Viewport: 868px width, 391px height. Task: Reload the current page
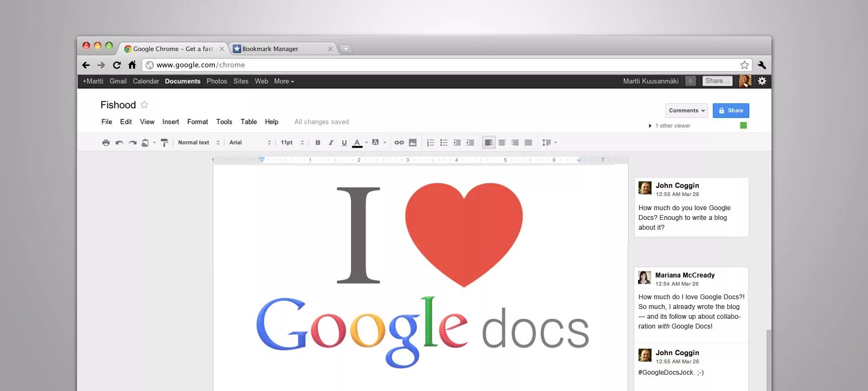click(x=117, y=65)
